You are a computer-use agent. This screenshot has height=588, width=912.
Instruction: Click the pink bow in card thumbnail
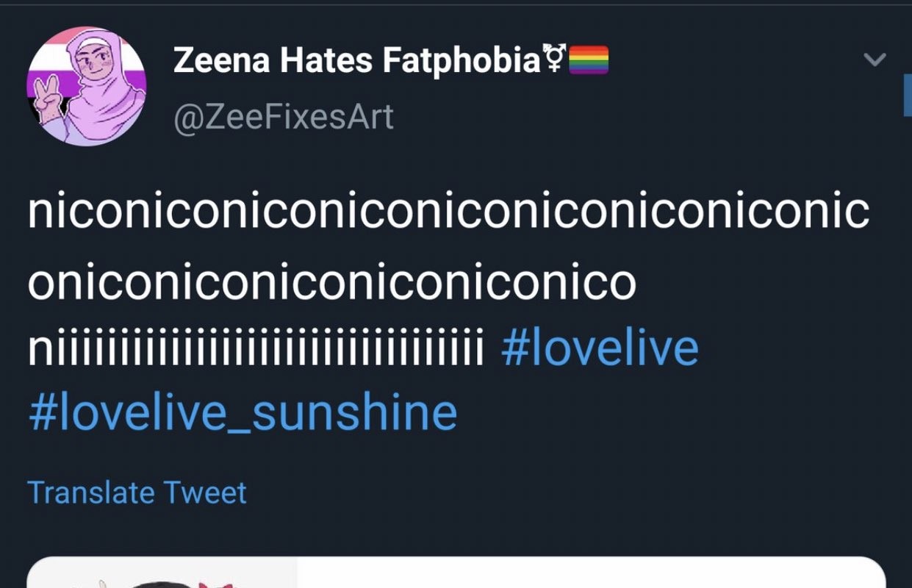[x=218, y=584]
